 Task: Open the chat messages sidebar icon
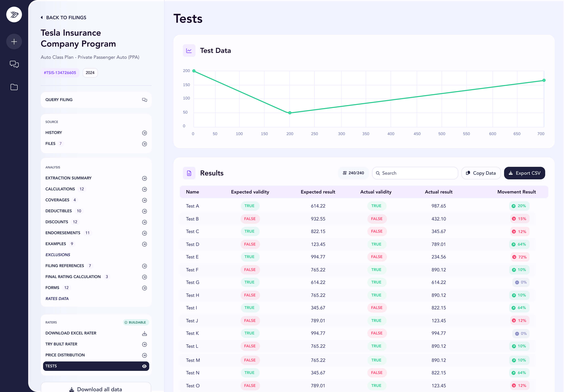[14, 64]
